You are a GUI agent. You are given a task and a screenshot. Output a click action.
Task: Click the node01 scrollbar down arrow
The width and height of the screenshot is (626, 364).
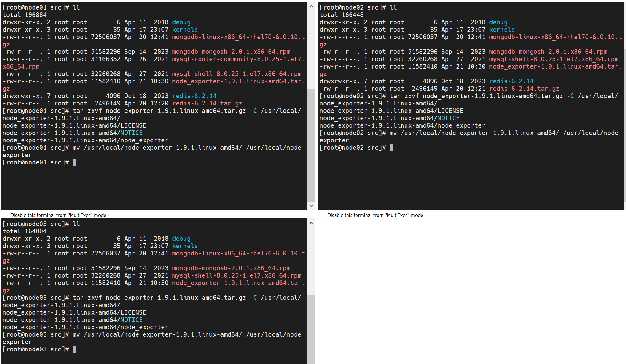pyautogui.click(x=311, y=206)
